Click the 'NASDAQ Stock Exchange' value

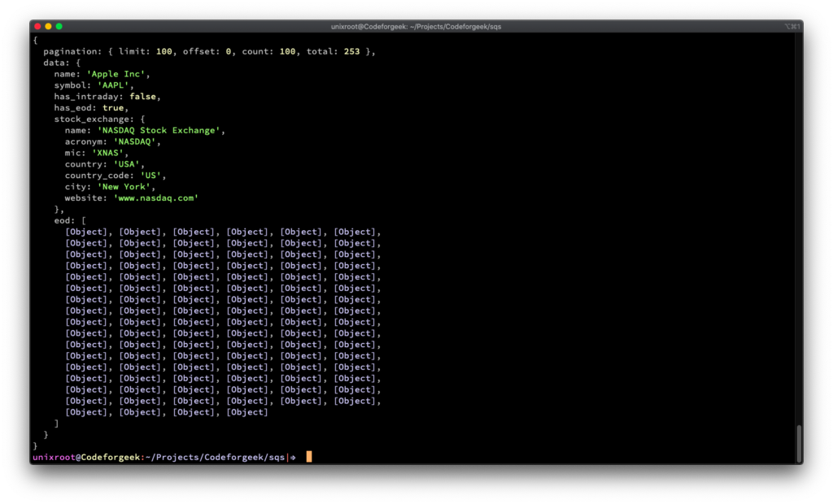[x=159, y=130]
